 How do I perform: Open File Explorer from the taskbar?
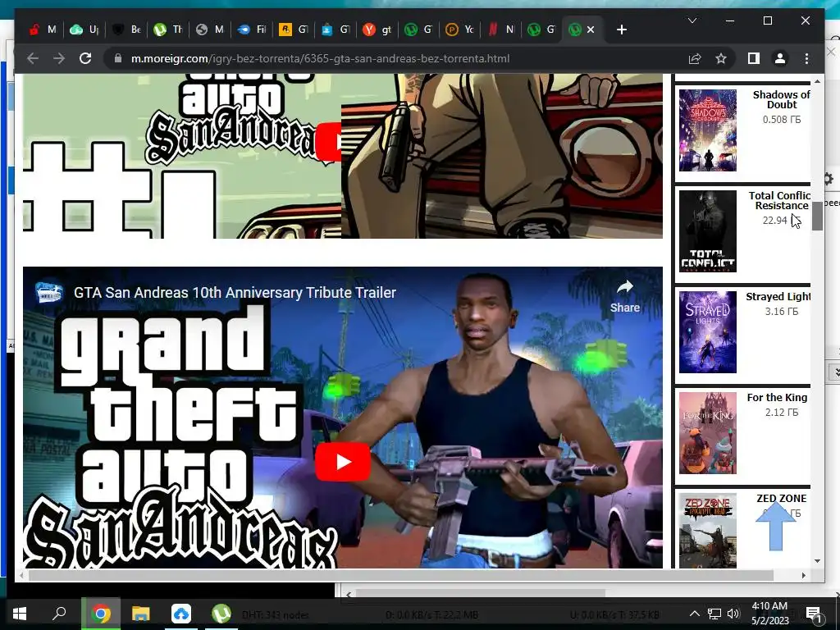coord(141,614)
